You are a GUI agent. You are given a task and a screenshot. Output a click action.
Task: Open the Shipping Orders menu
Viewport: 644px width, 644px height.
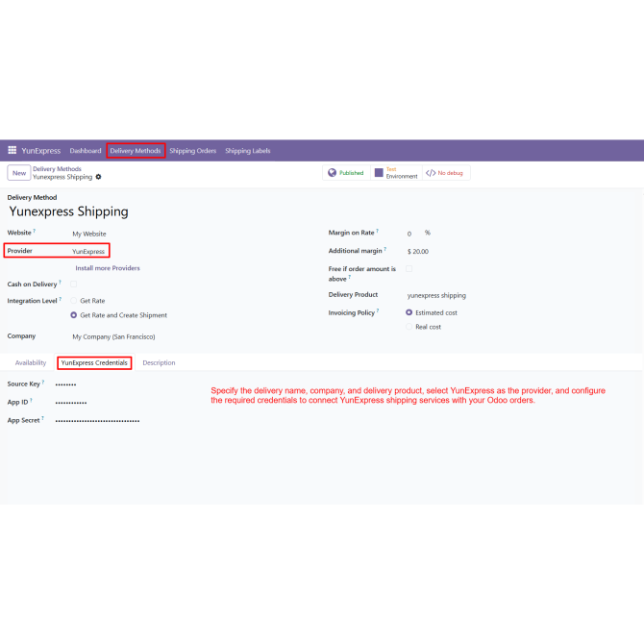click(x=193, y=151)
